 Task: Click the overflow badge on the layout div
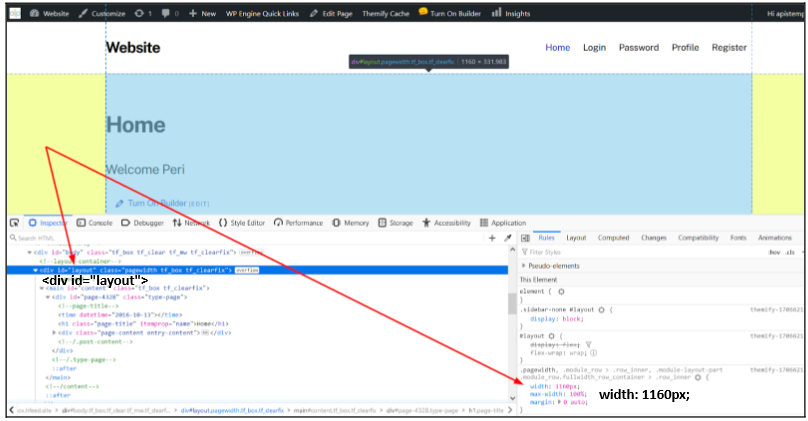tap(247, 270)
